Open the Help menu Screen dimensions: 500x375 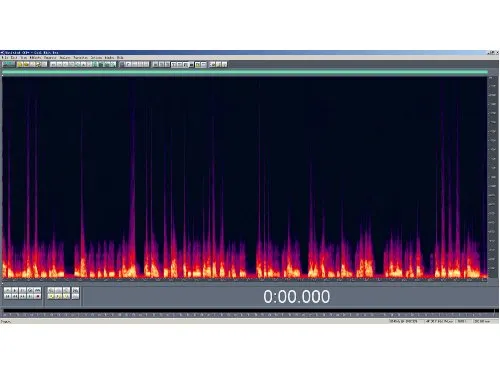pos(120,58)
